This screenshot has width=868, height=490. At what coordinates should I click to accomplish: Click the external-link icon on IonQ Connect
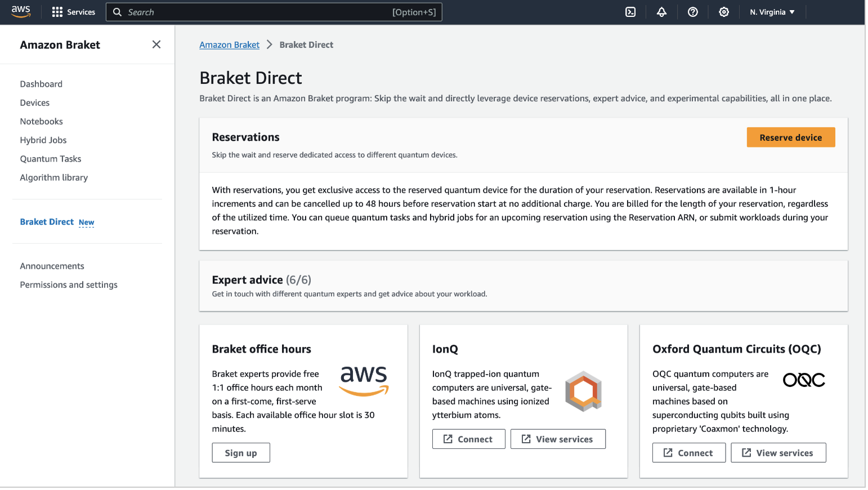(448, 439)
